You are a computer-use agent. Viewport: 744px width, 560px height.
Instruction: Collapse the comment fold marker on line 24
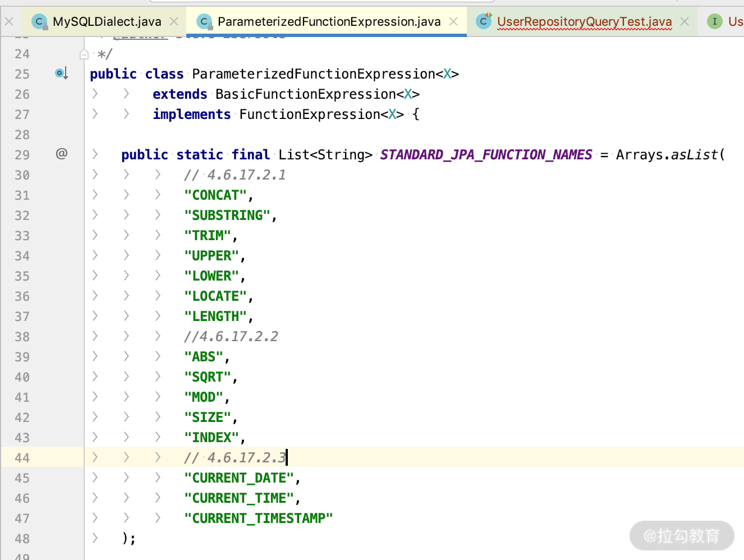pyautogui.click(x=84, y=54)
